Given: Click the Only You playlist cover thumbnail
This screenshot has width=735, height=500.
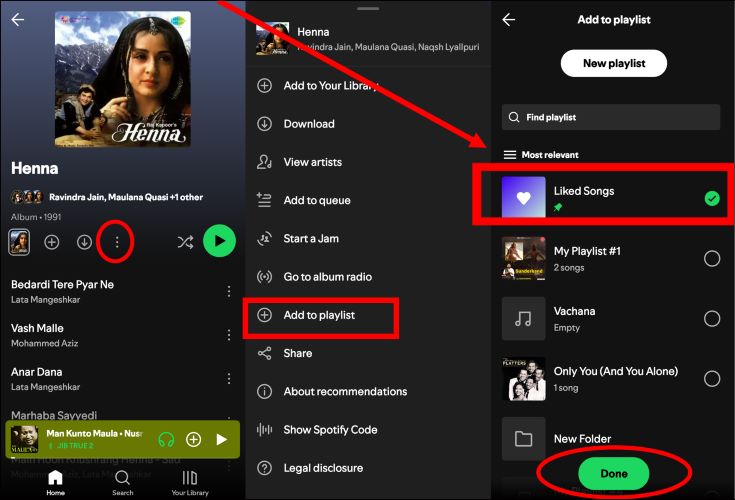Looking at the screenshot, I should click(524, 379).
